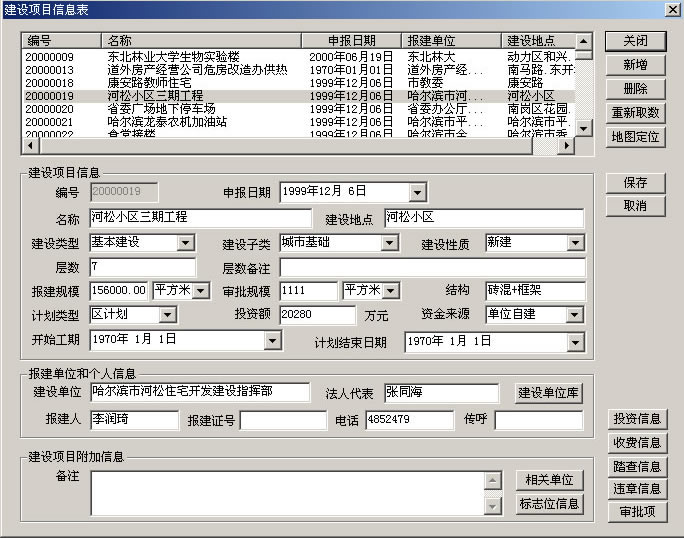Click the 名称 column header

click(200, 41)
